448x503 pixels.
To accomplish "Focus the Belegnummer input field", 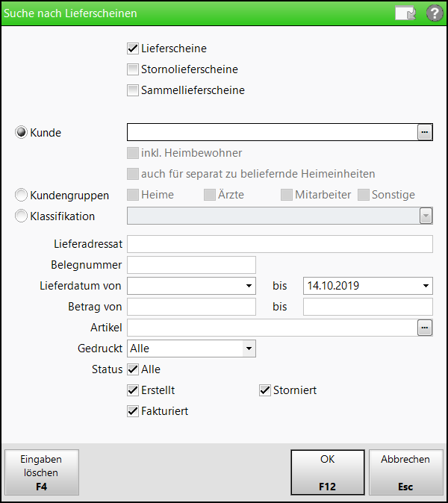I will point(191,265).
